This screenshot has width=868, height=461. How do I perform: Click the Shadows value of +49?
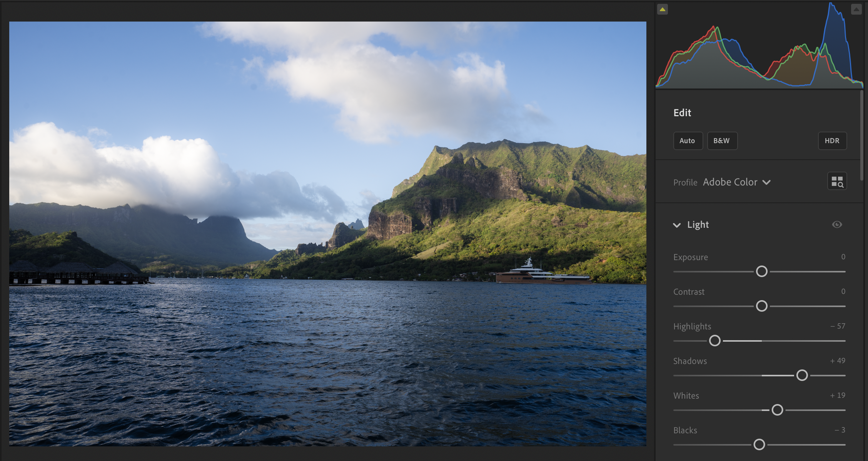838,361
